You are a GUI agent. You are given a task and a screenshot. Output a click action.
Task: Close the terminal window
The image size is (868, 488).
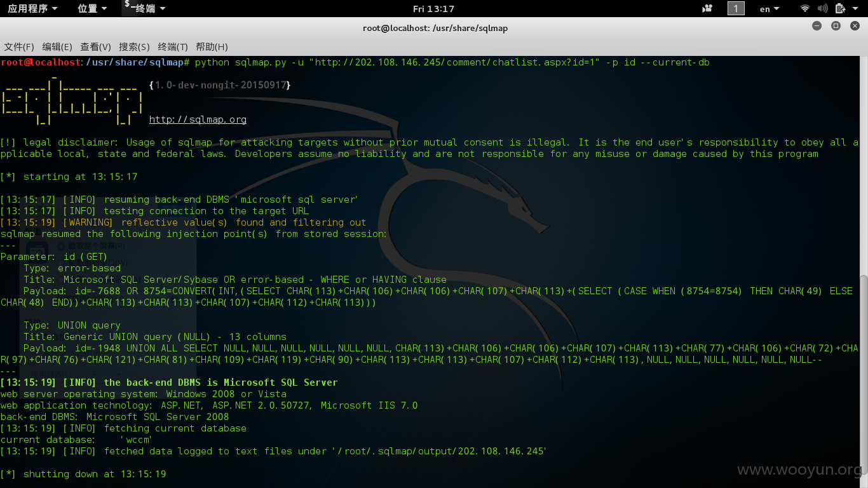pos(855,26)
